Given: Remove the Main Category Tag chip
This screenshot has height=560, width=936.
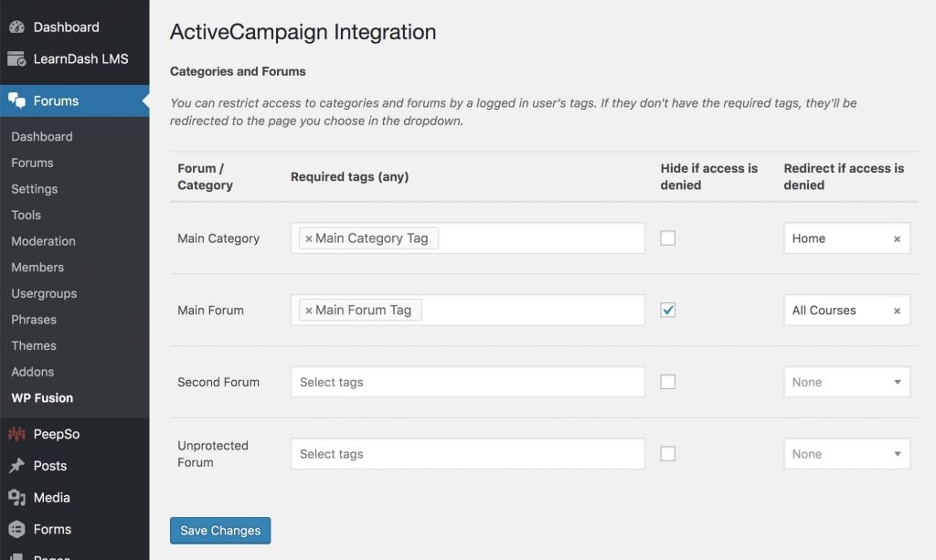Looking at the screenshot, I should pos(309,238).
